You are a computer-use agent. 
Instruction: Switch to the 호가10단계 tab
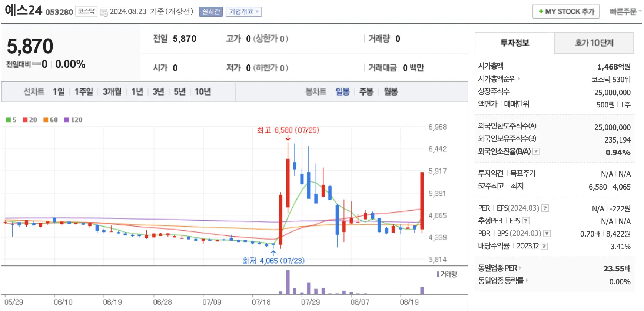tap(594, 43)
